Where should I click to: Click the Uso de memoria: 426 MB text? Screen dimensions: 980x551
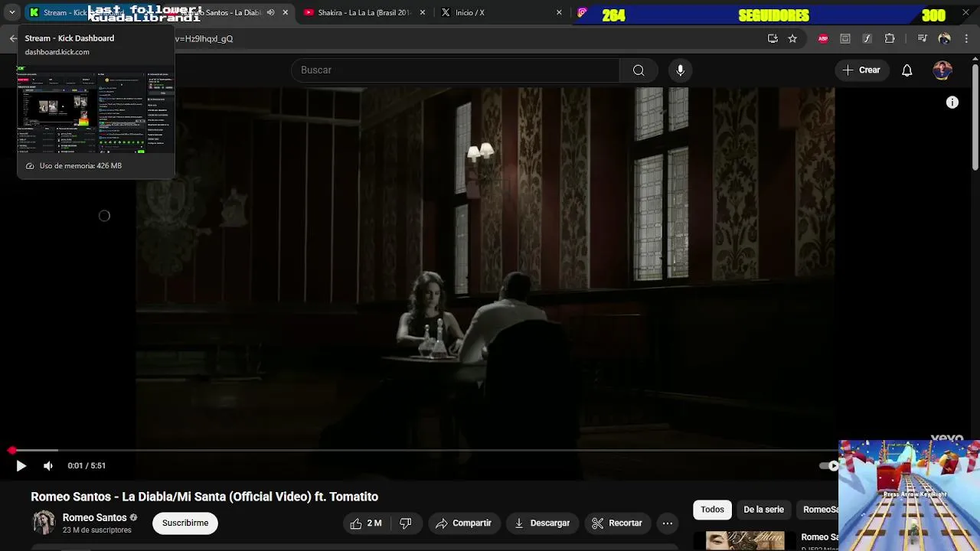click(x=80, y=166)
